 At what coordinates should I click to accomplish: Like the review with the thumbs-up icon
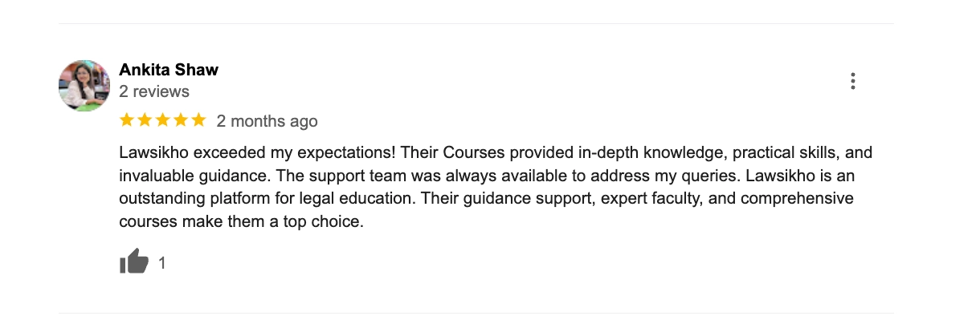(134, 261)
